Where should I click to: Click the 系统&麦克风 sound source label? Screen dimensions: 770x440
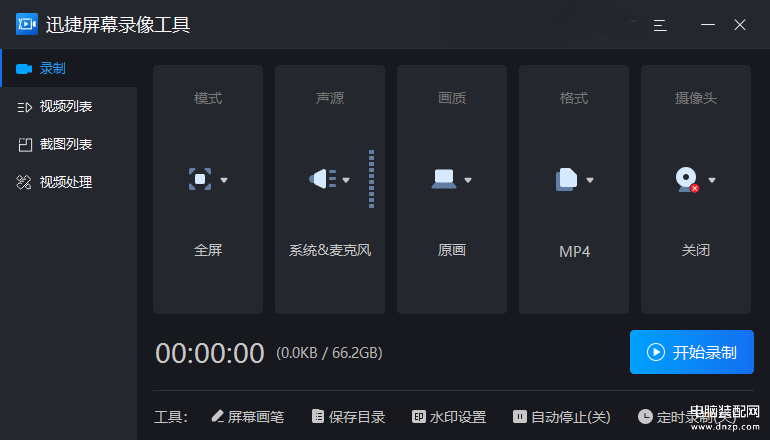pos(330,250)
